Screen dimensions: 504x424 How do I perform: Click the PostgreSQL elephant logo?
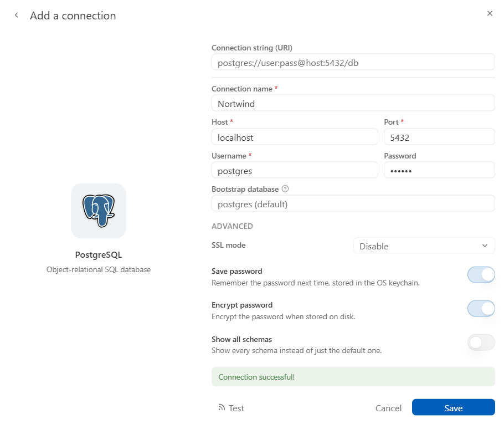[x=99, y=211]
